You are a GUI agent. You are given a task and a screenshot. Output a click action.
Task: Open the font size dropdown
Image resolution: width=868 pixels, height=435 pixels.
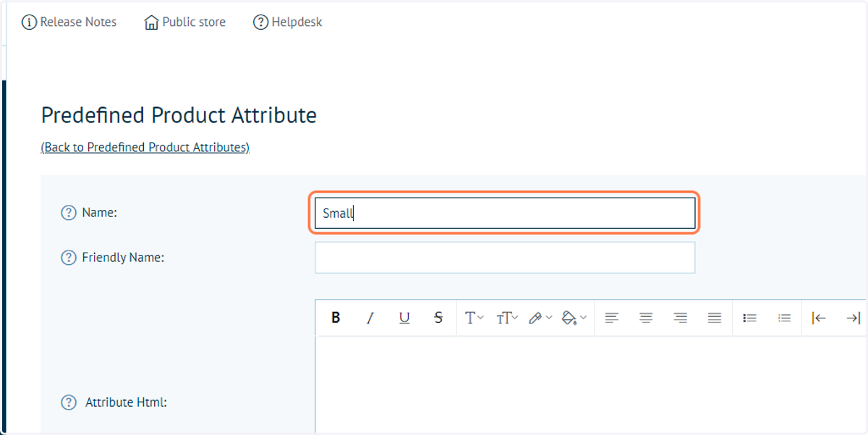pos(508,318)
